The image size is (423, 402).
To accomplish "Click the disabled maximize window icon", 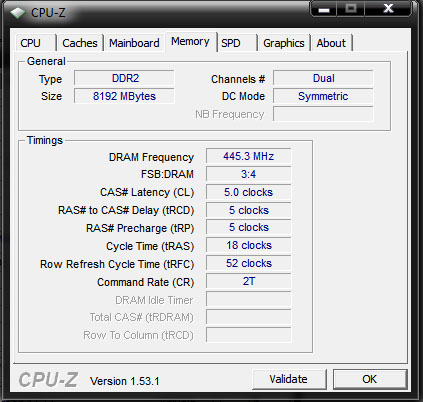I will click(351, 8).
